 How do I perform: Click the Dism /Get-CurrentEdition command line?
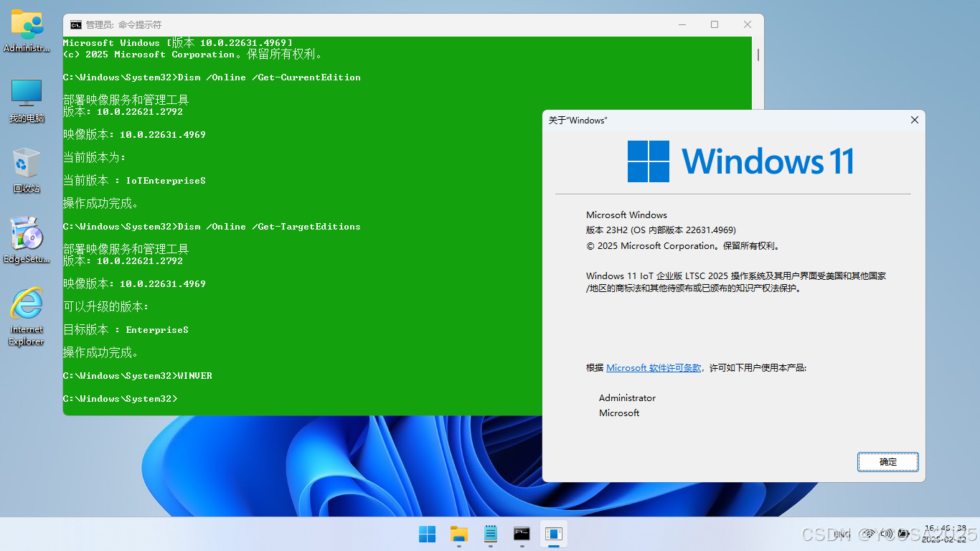pos(212,77)
